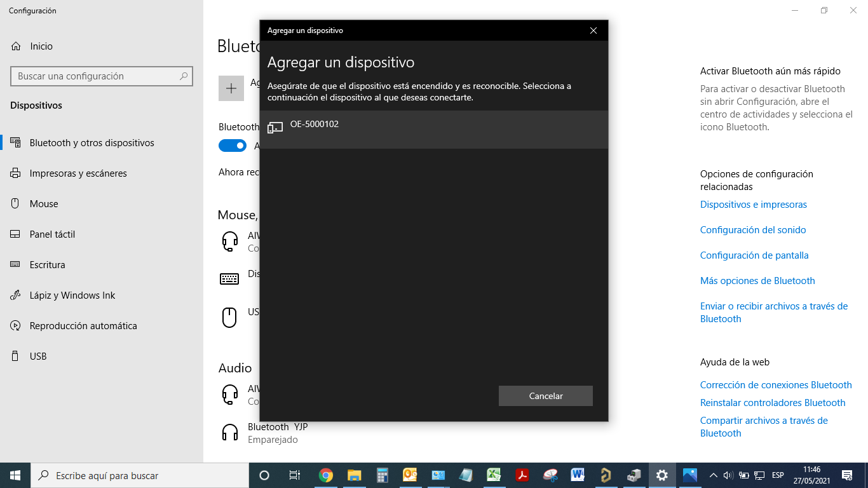868x488 pixels.
Task: Open Corrección de conexiones Bluetooth link
Action: pos(776,385)
